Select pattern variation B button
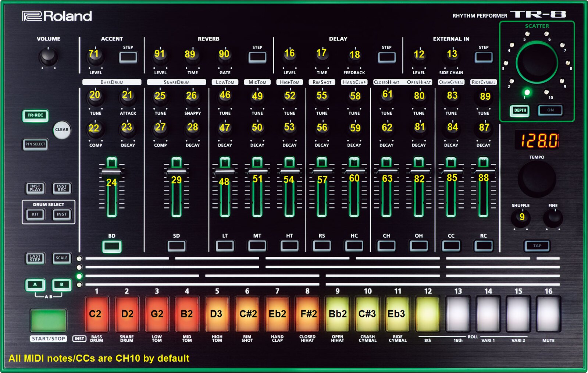The height and width of the screenshot is (373, 588). click(62, 285)
